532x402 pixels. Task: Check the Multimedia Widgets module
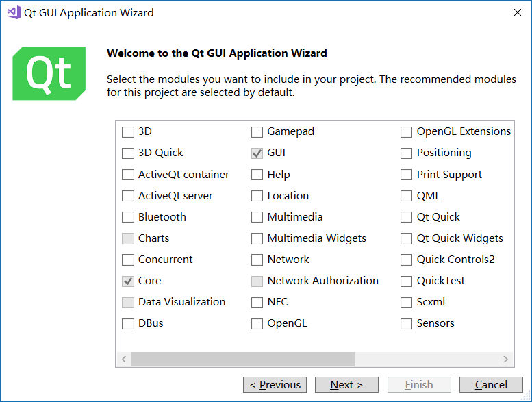257,238
